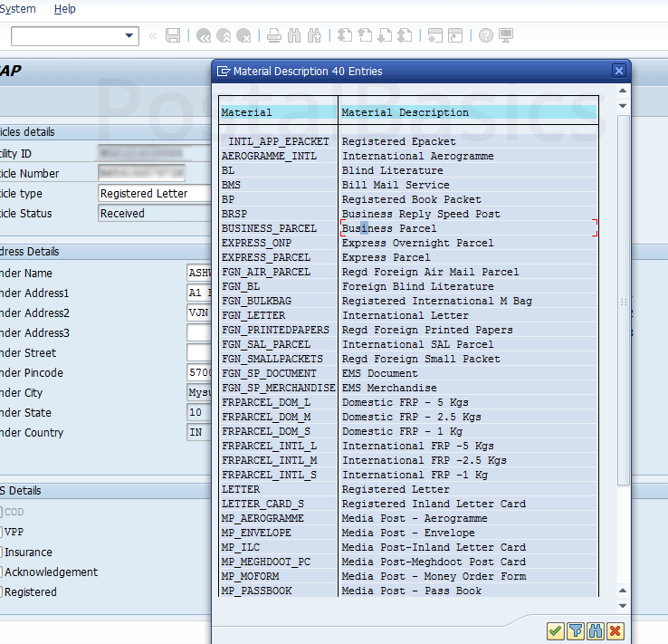Click the dialog scrollbar up arrow
This screenshot has height=644, width=668.
pos(623,91)
